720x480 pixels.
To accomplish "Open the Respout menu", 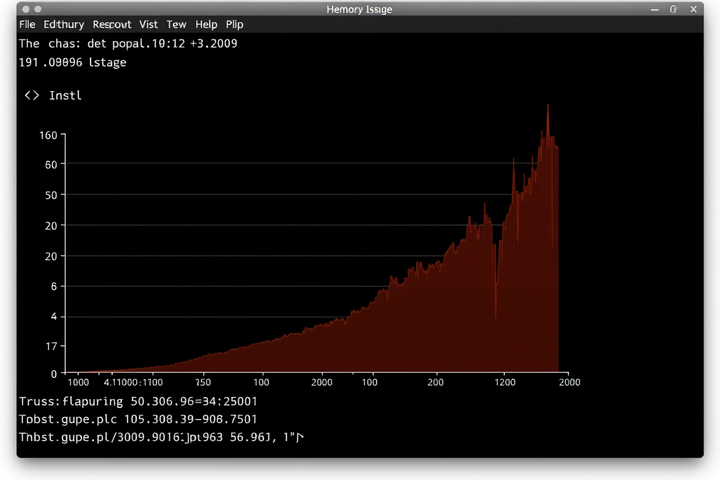I will (112, 24).
